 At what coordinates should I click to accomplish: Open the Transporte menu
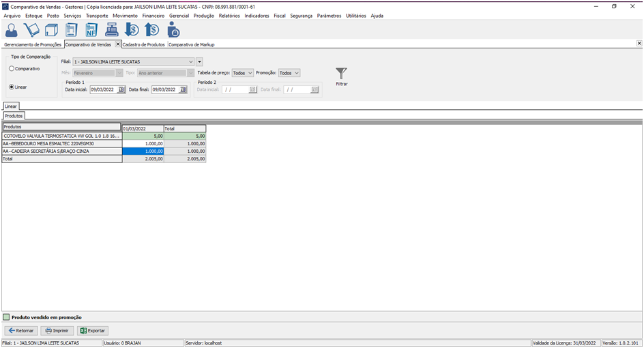point(97,16)
